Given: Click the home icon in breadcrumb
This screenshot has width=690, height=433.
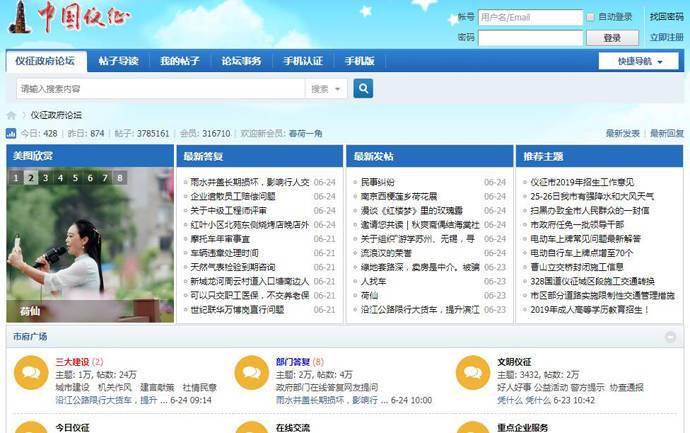Looking at the screenshot, I should pyautogui.click(x=12, y=116).
